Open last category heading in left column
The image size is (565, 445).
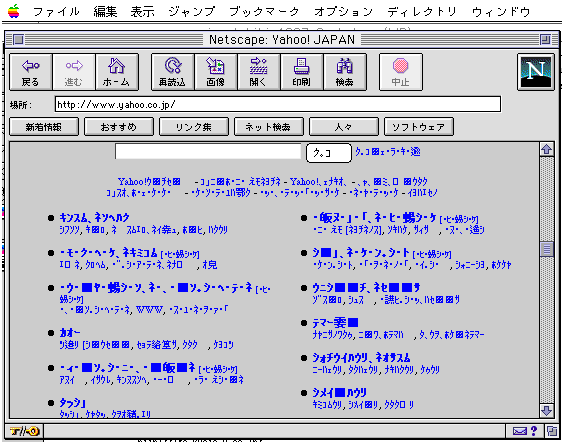[x=72, y=403]
